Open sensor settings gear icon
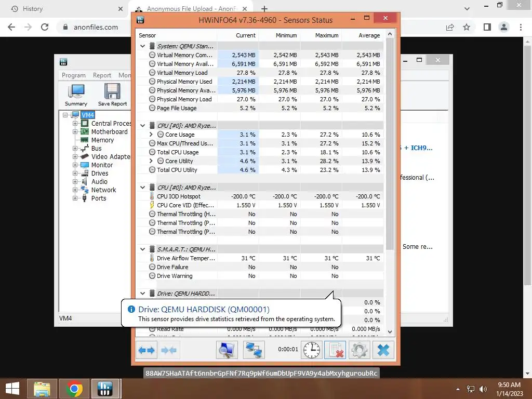This screenshot has width=532, height=399. pos(359,350)
